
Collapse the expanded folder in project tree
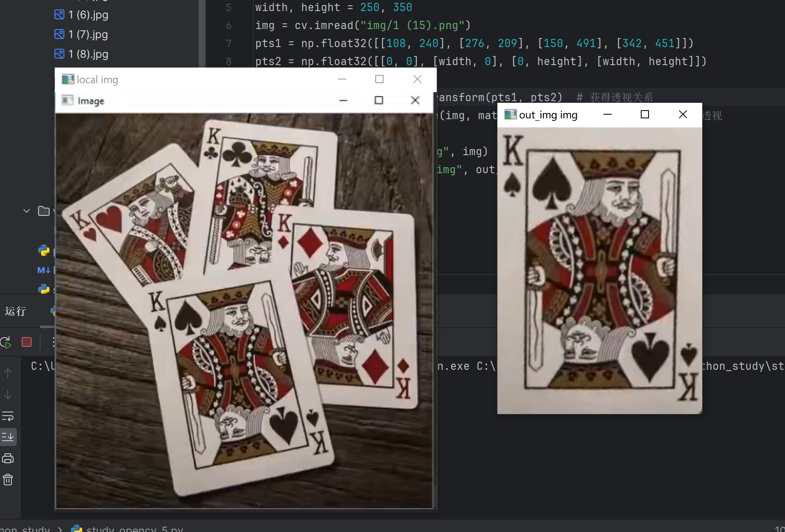coord(27,211)
